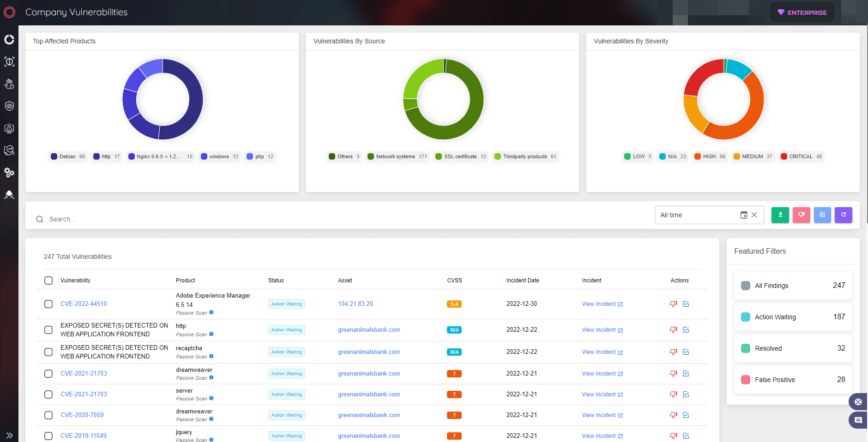
Task: Open asset 104.21.83.20 link
Action: pos(356,304)
